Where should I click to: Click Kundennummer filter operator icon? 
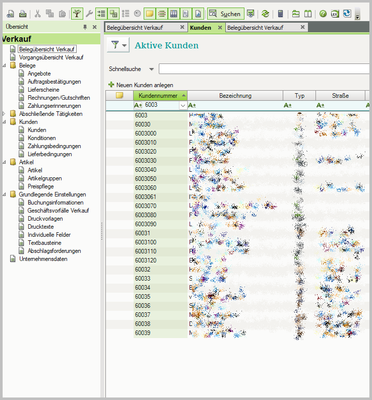coord(138,105)
